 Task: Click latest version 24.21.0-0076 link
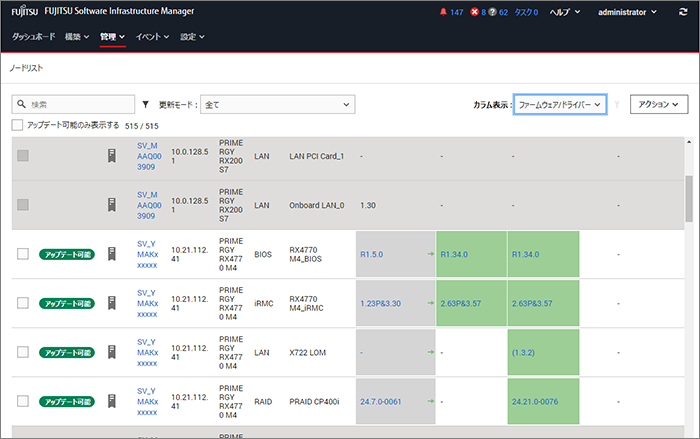pyautogui.click(x=535, y=401)
